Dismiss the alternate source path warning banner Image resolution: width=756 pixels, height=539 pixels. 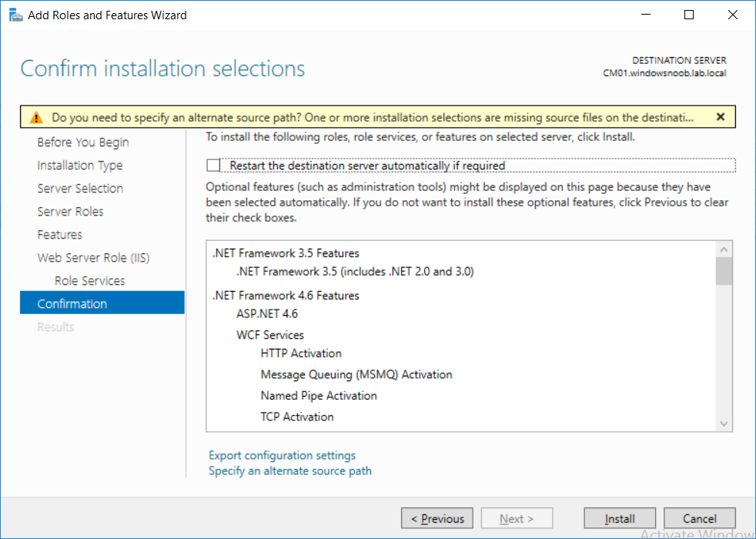click(x=721, y=117)
